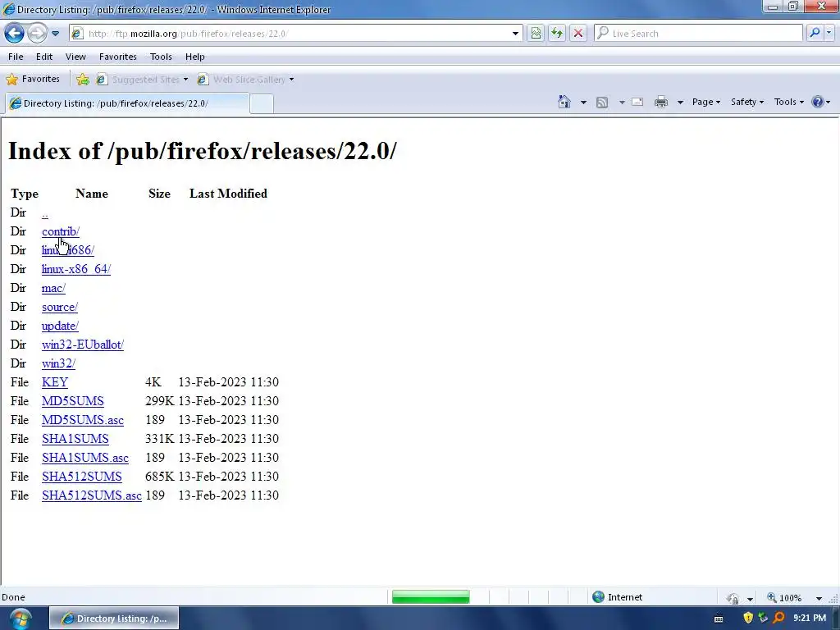Image resolution: width=840 pixels, height=630 pixels.
Task: Click the Back navigation arrow button
Action: click(x=15, y=33)
